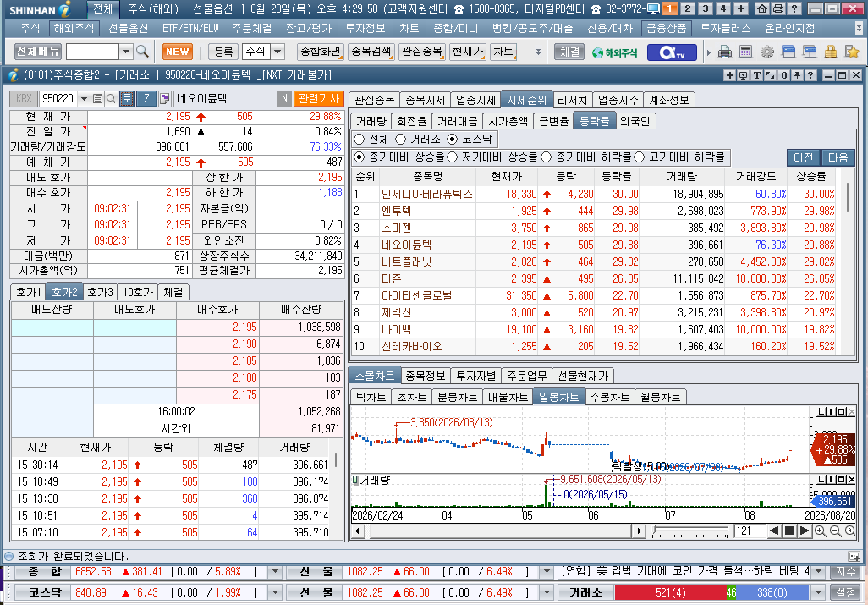
Task: Open the calculator icon in the toolbar
Action: point(745,52)
